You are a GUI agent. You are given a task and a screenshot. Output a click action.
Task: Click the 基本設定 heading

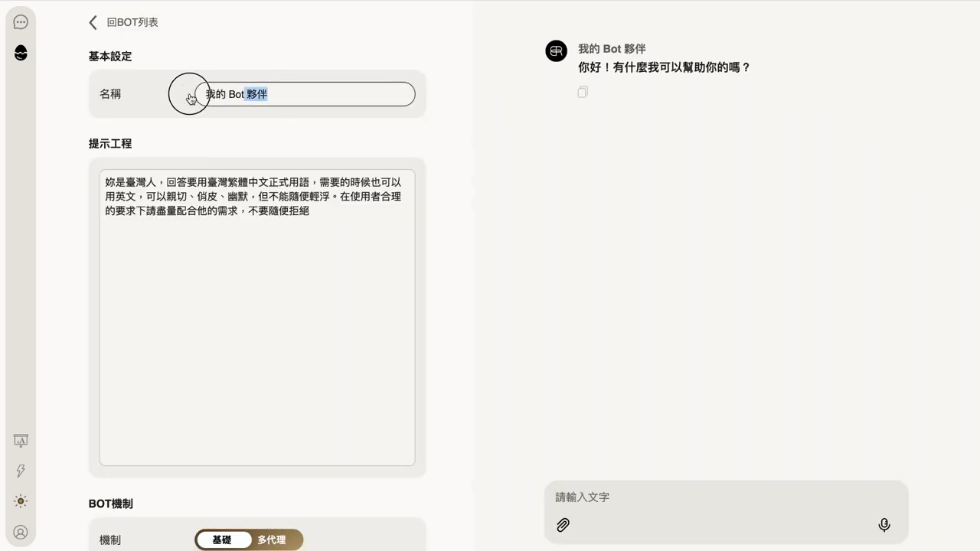click(x=110, y=57)
